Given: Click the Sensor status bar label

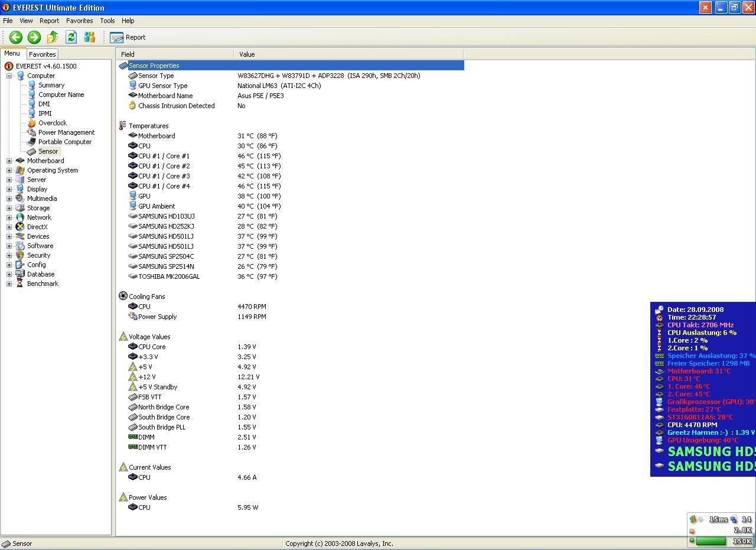Looking at the screenshot, I should point(22,544).
